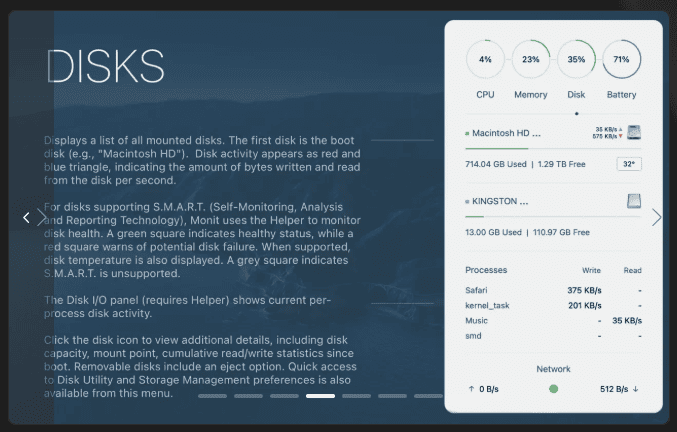Image resolution: width=677 pixels, height=432 pixels.
Task: Click the Network heading
Action: 554,369
